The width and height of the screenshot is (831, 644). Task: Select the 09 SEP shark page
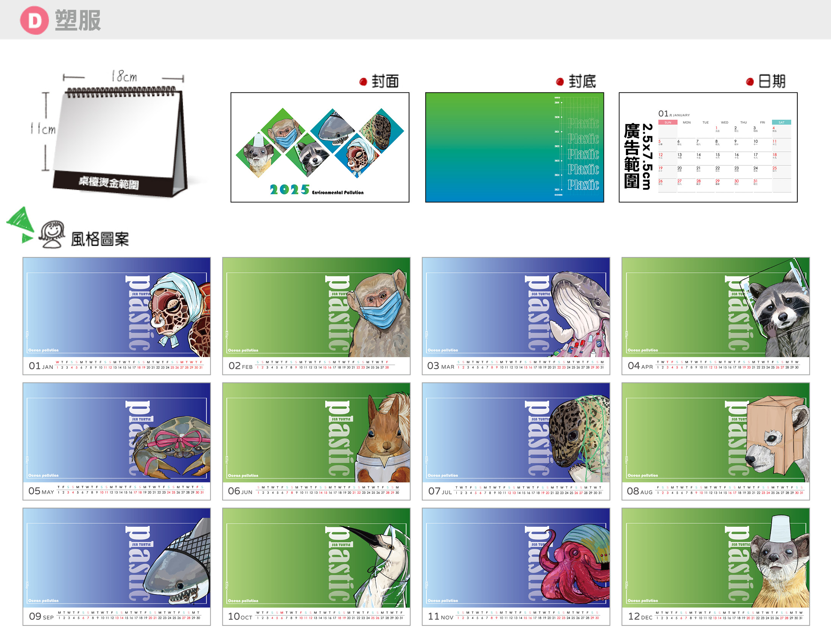(117, 566)
